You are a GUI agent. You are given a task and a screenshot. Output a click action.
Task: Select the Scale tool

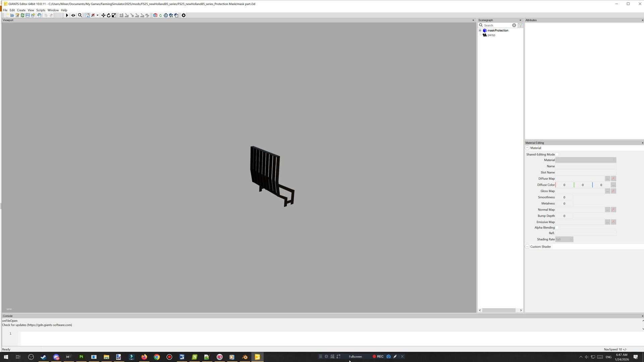[x=114, y=15]
